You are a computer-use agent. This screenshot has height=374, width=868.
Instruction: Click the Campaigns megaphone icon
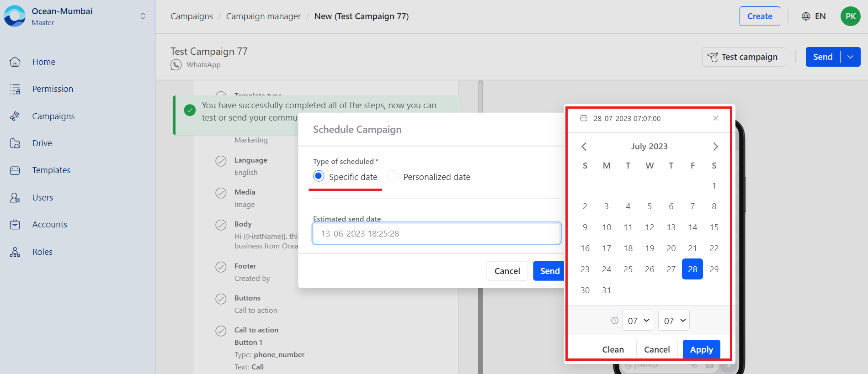15,116
